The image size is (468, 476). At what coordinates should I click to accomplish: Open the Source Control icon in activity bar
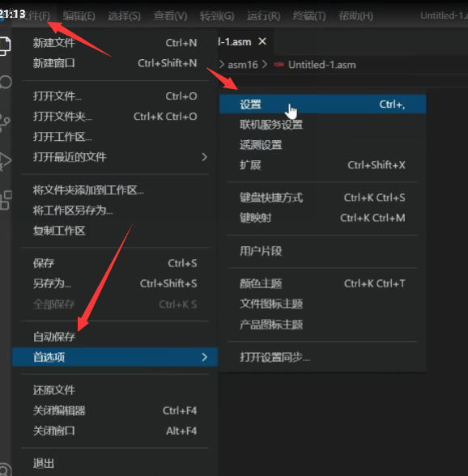5,123
